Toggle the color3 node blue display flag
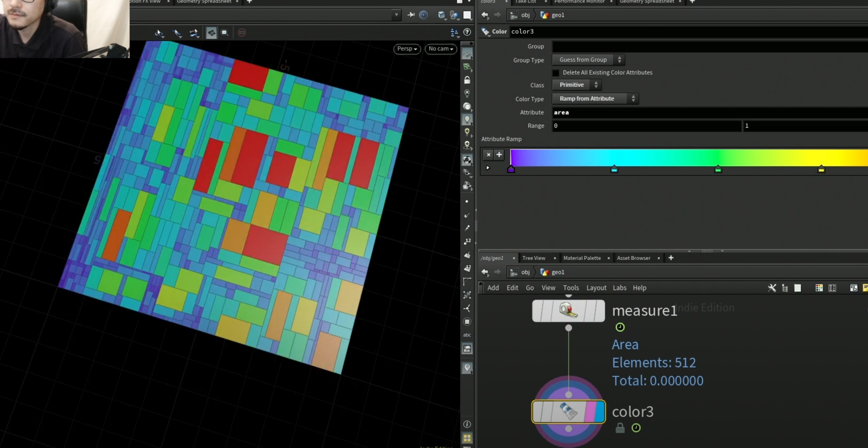The image size is (868, 448). click(600, 411)
